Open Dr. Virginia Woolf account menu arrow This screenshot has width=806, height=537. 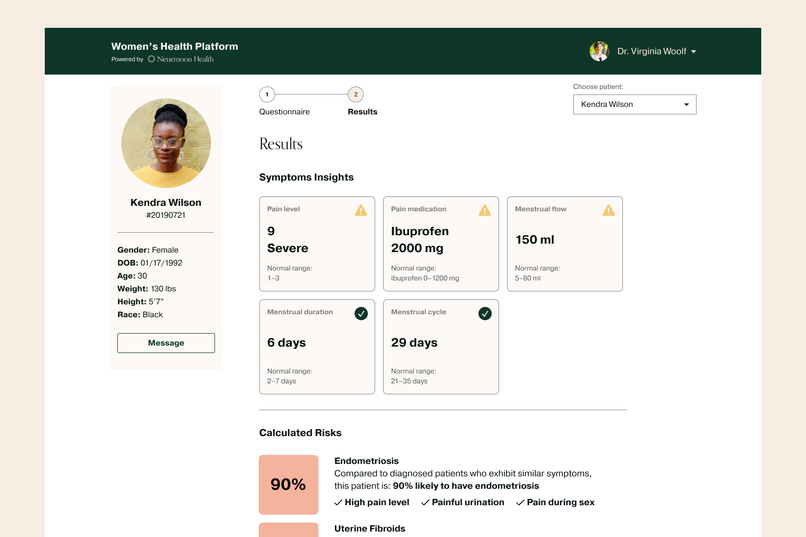point(693,52)
